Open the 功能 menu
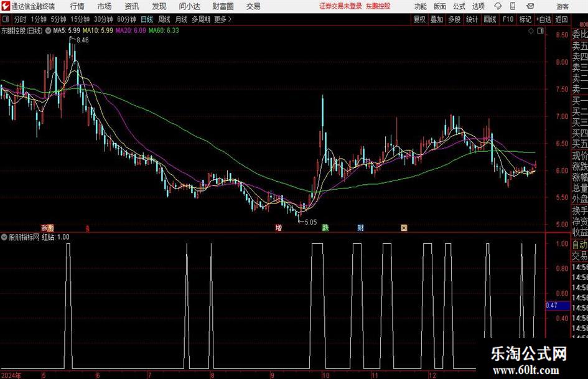The width and height of the screenshot is (588, 379). pos(420,6)
